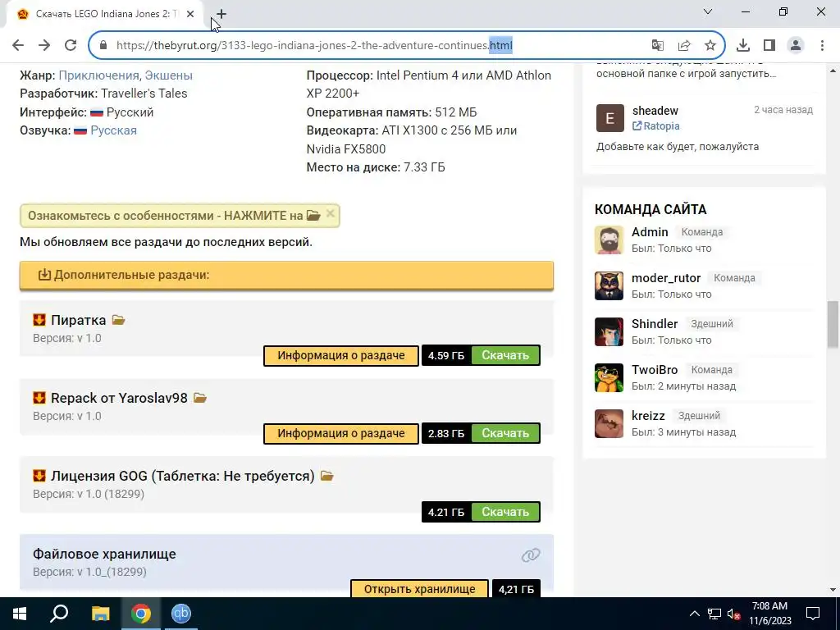Open a new browser tab
840x630 pixels.
click(x=221, y=14)
